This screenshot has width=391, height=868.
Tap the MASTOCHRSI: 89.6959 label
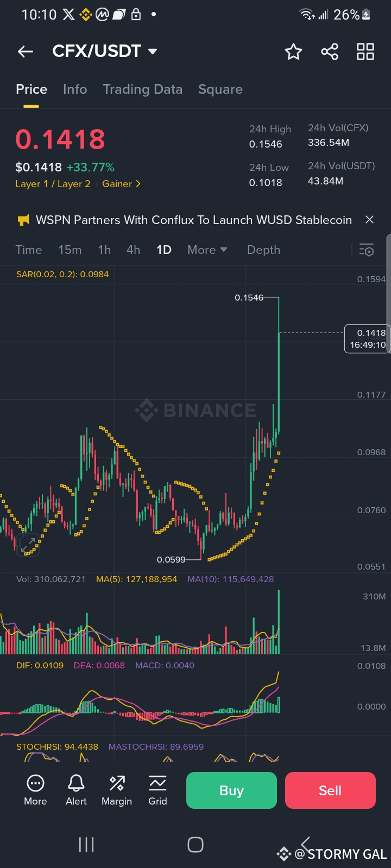click(x=156, y=746)
